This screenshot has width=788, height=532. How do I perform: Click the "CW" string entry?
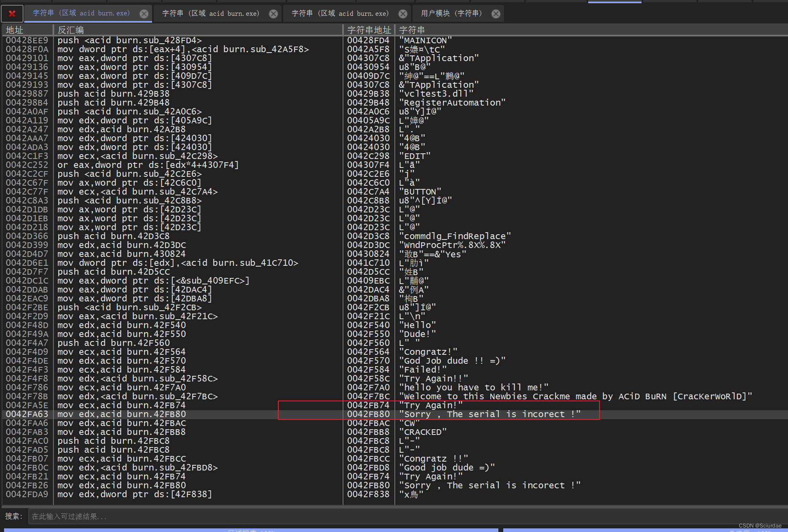tap(409, 423)
